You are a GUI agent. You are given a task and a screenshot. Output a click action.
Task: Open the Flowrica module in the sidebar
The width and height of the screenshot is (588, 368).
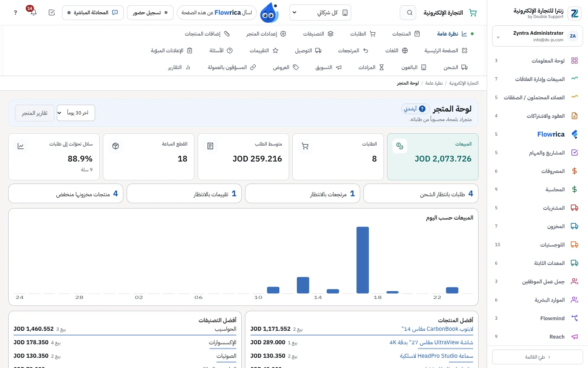537,134
